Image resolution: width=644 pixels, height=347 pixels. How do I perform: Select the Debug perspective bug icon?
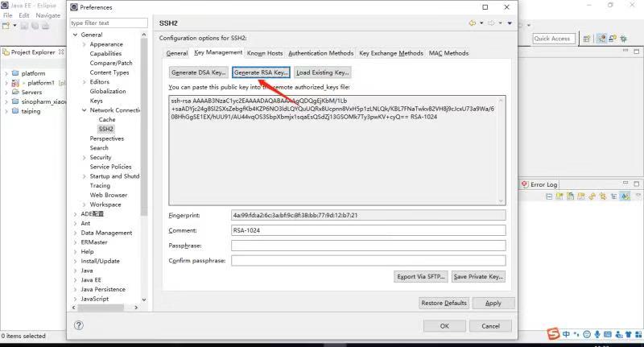point(623,39)
